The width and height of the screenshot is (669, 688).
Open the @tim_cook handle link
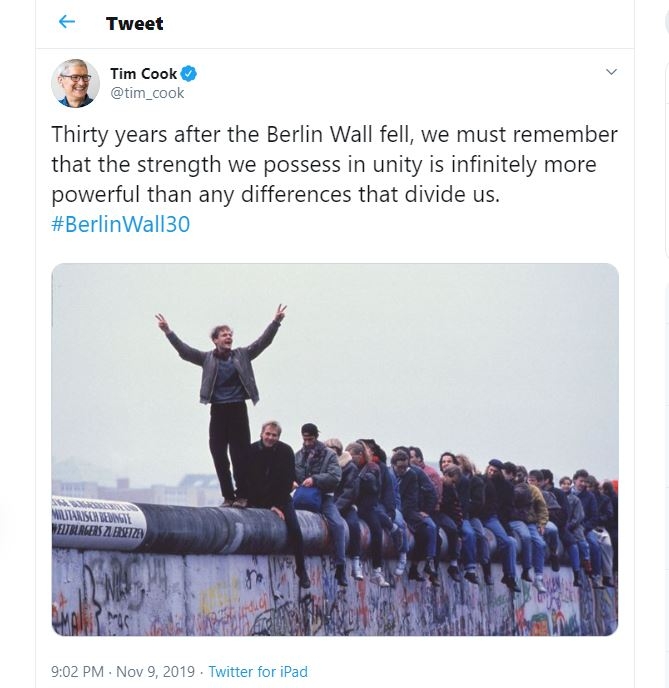pos(147,93)
